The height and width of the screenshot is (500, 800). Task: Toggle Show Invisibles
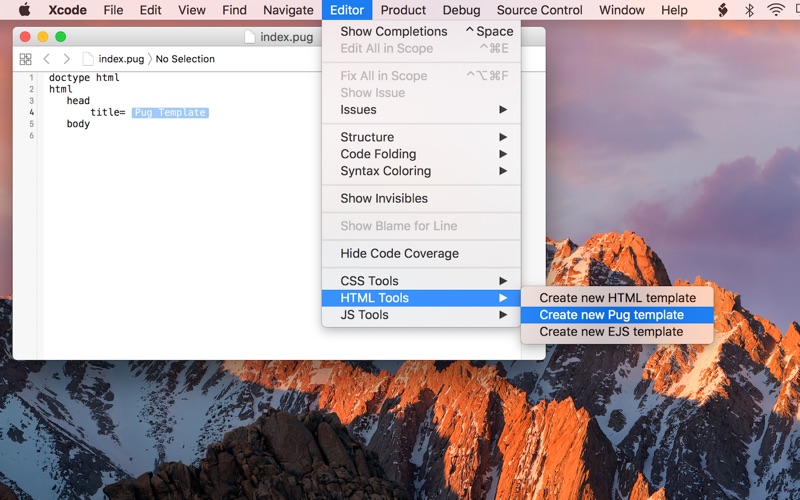pyautogui.click(x=421, y=198)
